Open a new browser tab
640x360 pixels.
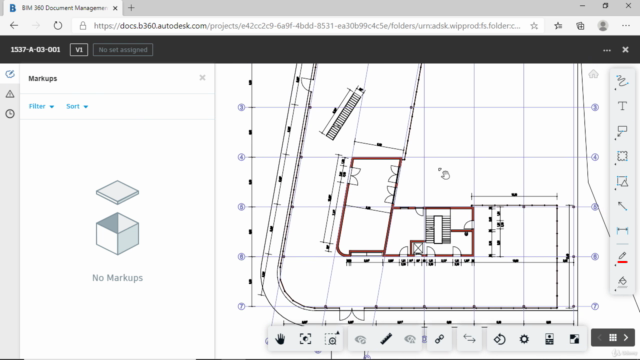[x=131, y=8]
